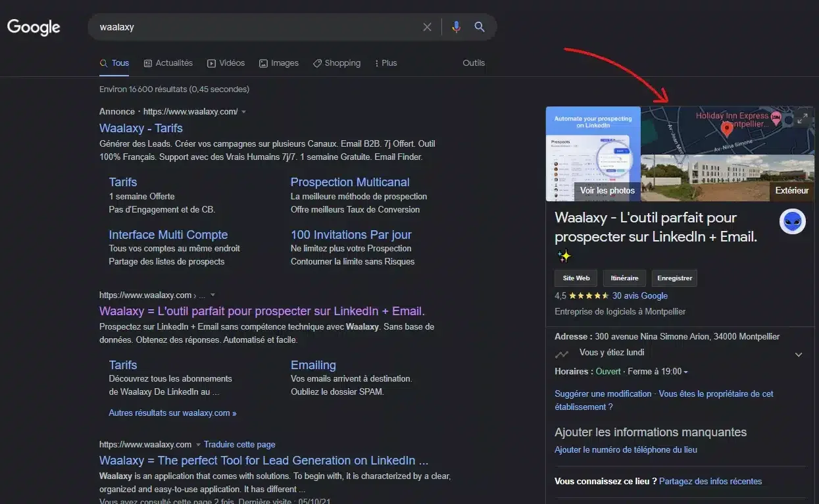Open The perfect Tool for Lead Generation result
The height and width of the screenshot is (504, 819).
[264, 461]
